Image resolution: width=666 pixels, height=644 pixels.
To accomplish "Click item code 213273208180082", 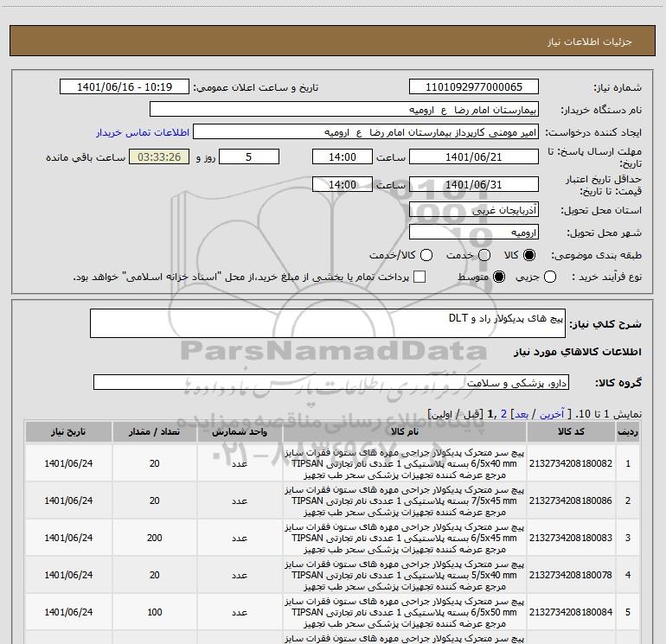I will pos(571,463).
